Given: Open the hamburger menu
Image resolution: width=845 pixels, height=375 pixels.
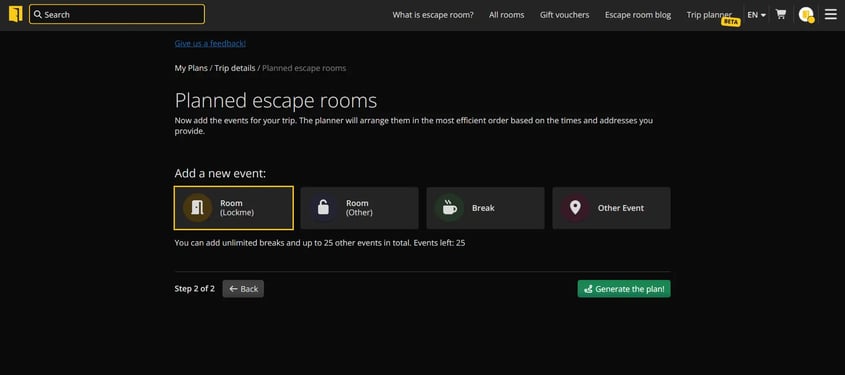Looking at the screenshot, I should point(831,15).
